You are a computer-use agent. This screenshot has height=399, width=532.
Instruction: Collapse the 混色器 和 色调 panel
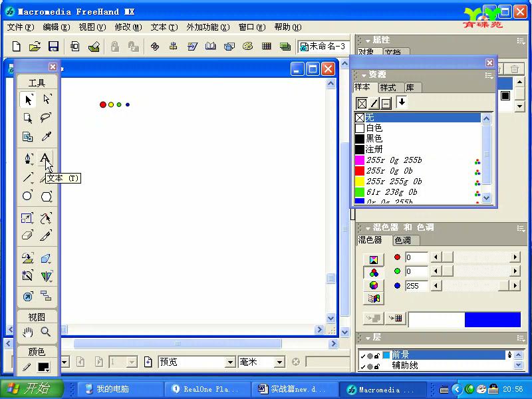tap(368, 228)
